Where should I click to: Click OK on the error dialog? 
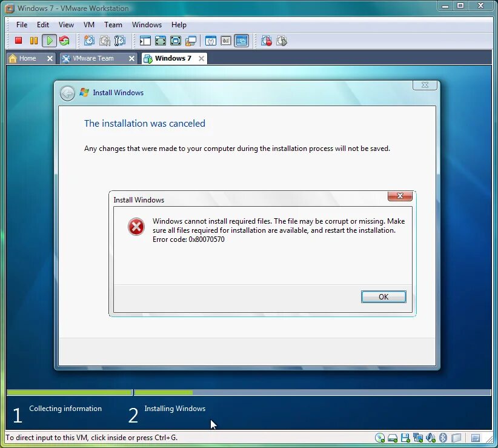tap(383, 297)
